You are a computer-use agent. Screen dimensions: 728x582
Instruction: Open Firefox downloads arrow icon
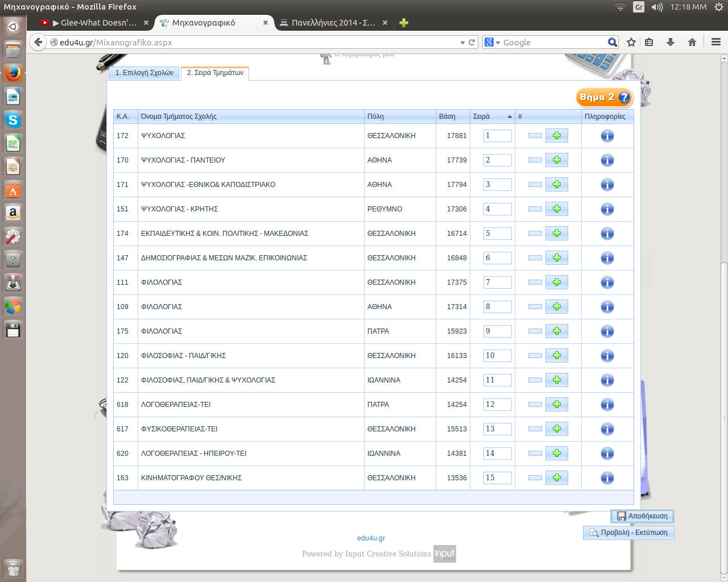(671, 42)
